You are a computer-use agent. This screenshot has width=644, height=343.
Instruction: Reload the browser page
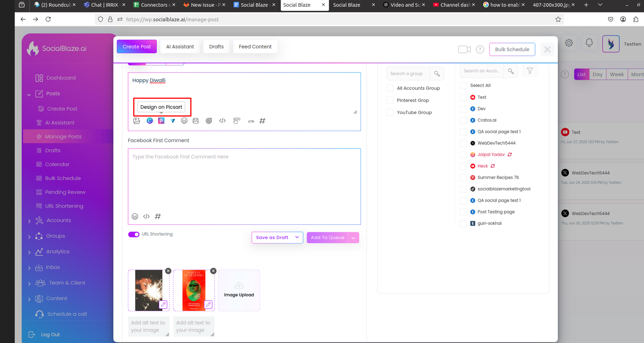[x=48, y=19]
